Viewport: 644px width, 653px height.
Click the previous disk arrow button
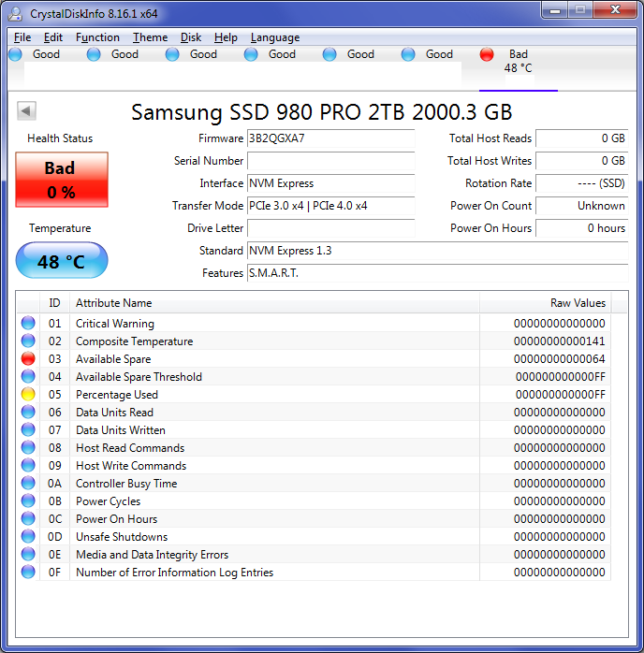click(x=26, y=110)
